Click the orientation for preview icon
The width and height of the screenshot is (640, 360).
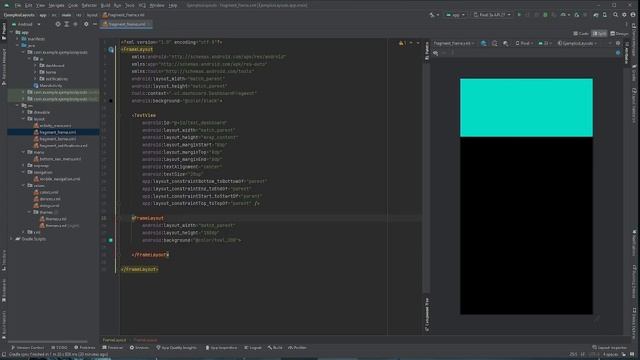point(495,43)
